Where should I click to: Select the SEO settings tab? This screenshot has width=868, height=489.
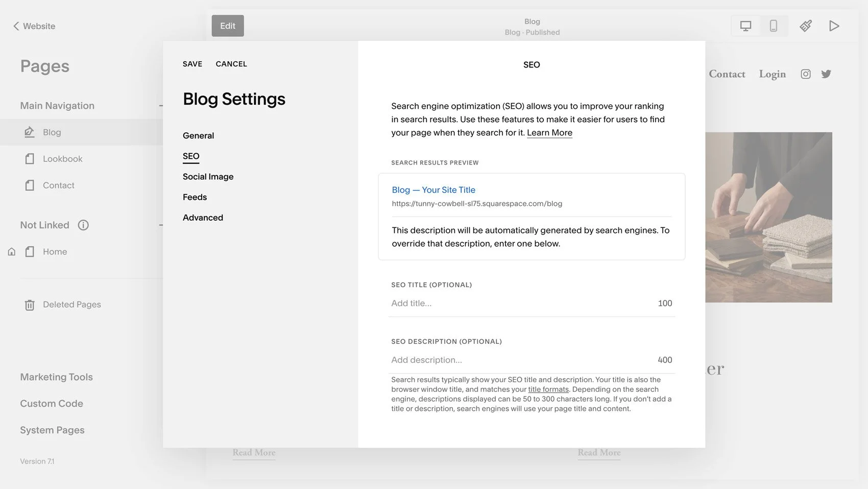pyautogui.click(x=191, y=156)
